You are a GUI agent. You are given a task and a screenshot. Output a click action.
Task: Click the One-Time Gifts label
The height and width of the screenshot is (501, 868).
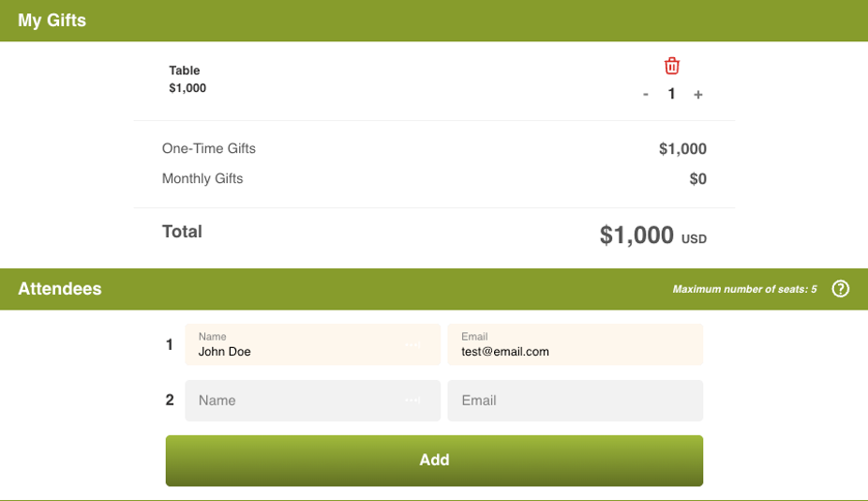point(209,148)
